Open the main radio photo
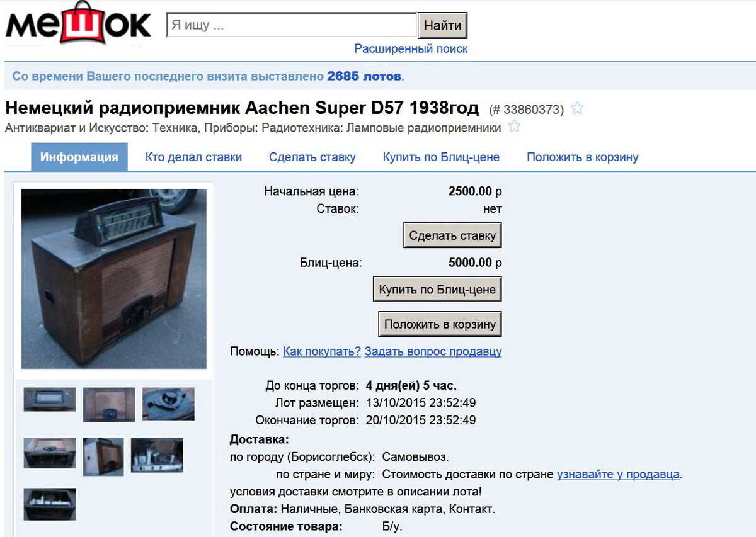 114,279
